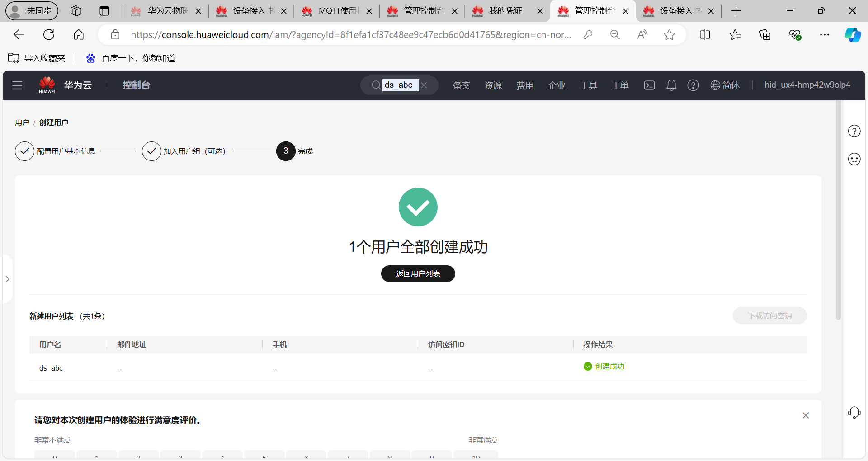The image size is (868, 461).
Task: Open the notifications bell
Action: coord(671,85)
